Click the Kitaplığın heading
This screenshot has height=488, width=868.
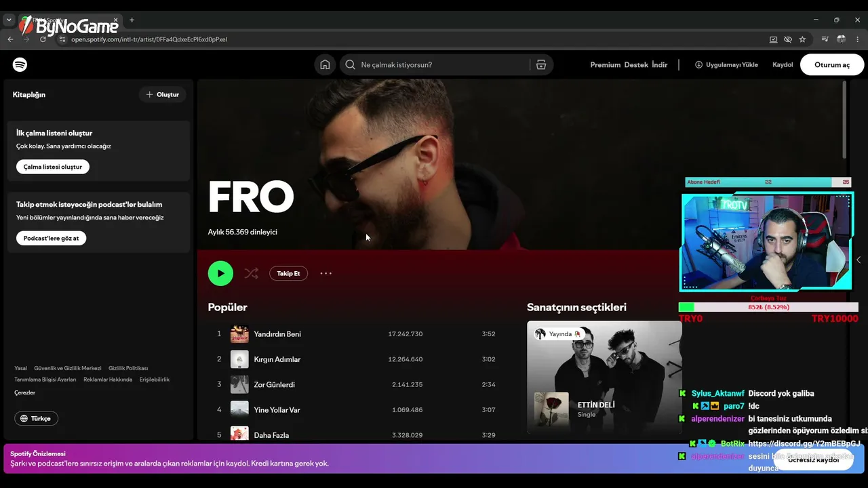click(x=29, y=95)
